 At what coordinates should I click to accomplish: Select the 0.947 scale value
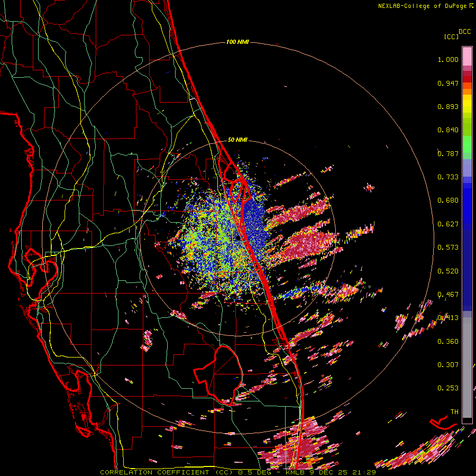448,83
